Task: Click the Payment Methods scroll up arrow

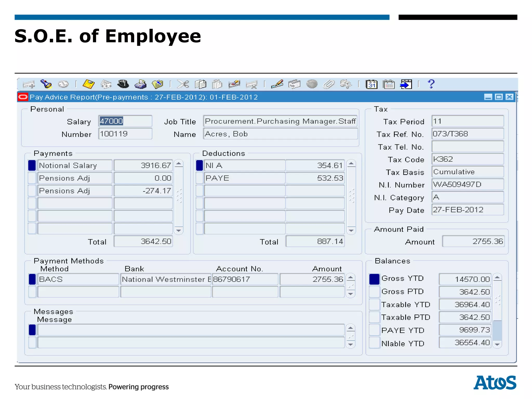Action: (351, 278)
